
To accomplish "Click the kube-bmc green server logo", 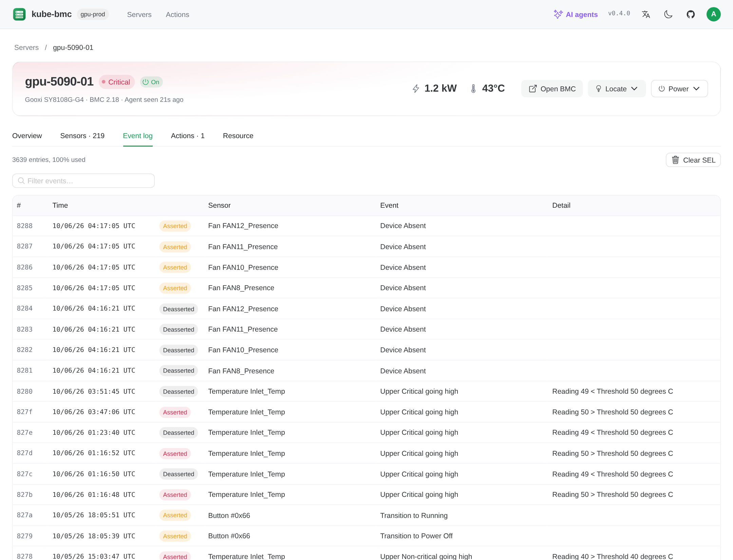I will point(19,14).
